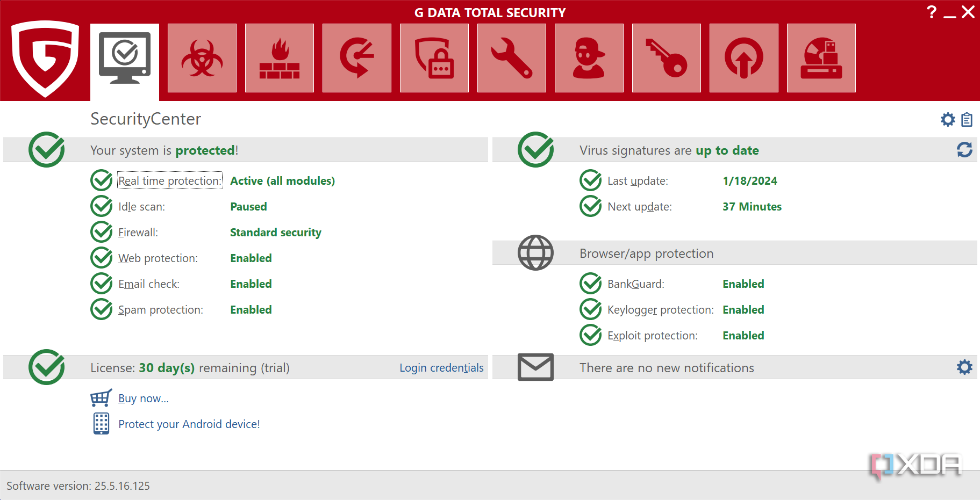The image size is (980, 500).
Task: Click BankGuard checkmark icon
Action: pos(591,284)
